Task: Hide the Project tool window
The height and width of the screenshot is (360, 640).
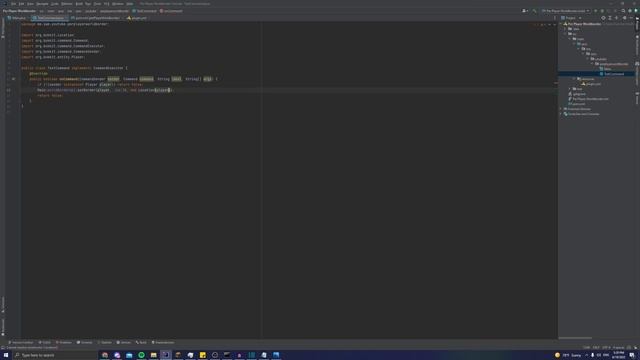Action: 631,18
